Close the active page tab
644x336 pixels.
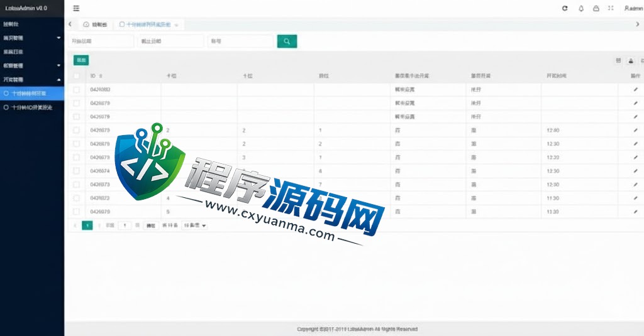pyautogui.click(x=176, y=25)
